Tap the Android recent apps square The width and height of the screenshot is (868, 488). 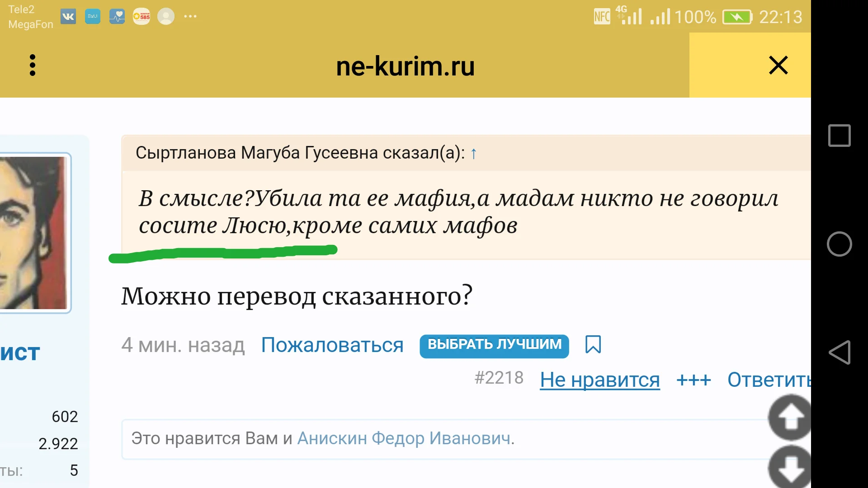click(839, 136)
